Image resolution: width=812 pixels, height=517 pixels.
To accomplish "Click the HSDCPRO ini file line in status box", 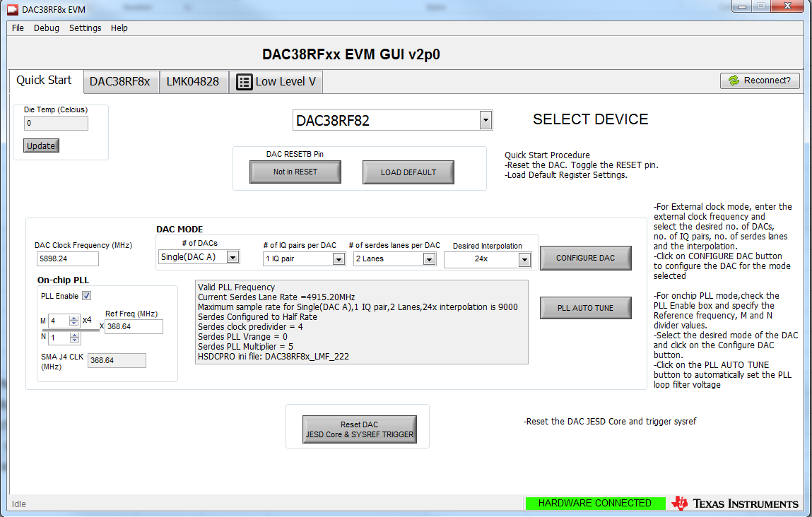I will tap(273, 357).
